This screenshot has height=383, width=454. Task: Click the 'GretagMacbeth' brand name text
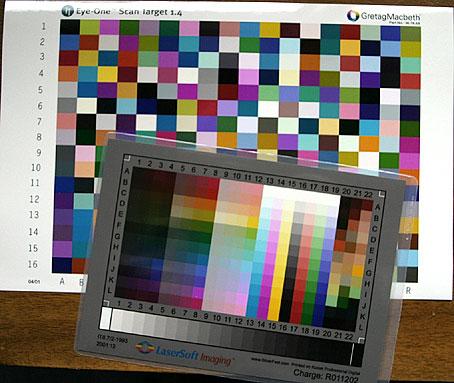click(x=390, y=16)
